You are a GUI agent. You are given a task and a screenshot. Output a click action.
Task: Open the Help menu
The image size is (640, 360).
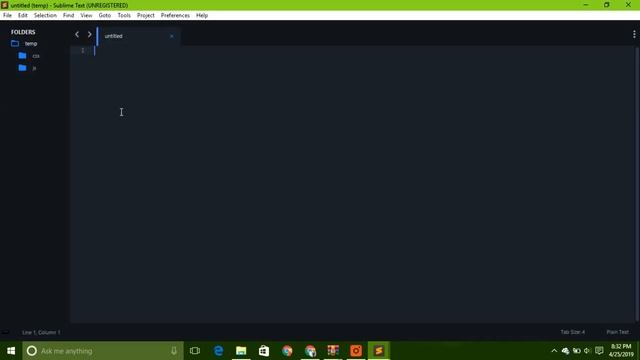(x=202, y=16)
